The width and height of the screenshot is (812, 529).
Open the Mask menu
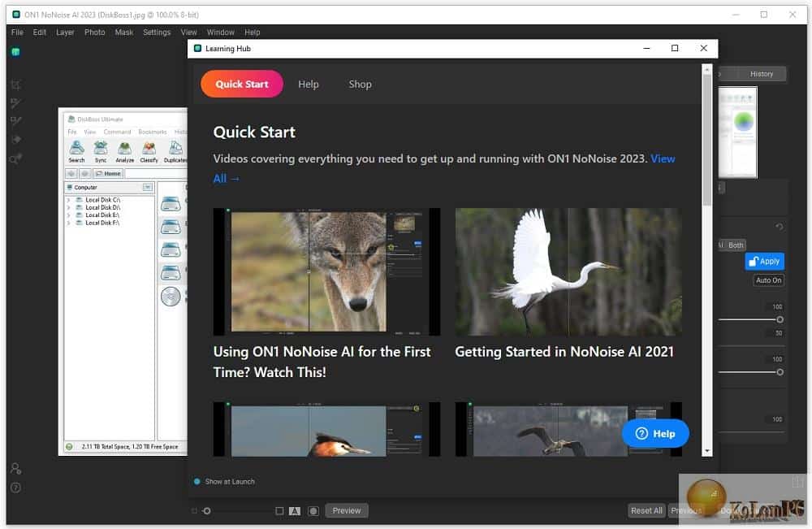point(123,33)
